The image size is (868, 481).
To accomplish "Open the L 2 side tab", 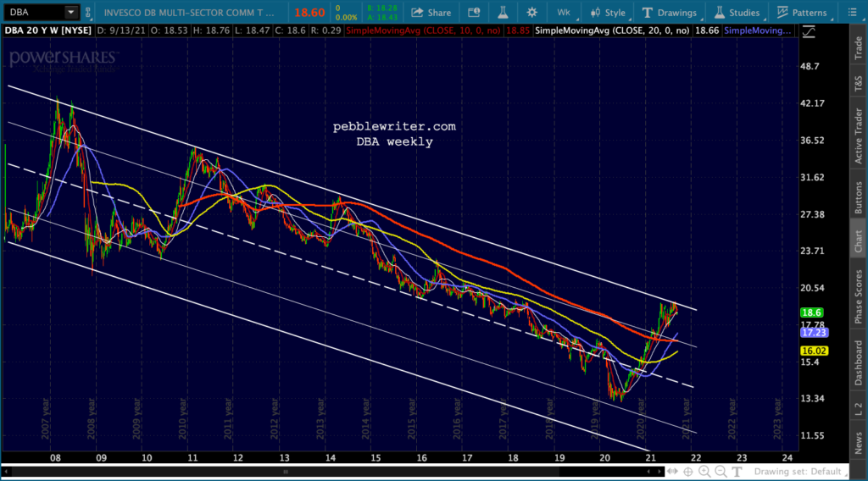I will coord(858,409).
